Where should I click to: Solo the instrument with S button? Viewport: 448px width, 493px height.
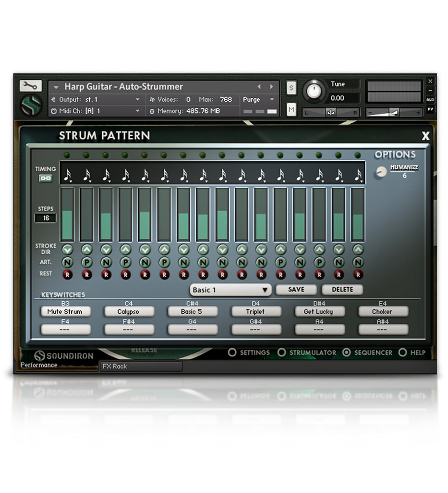[291, 88]
